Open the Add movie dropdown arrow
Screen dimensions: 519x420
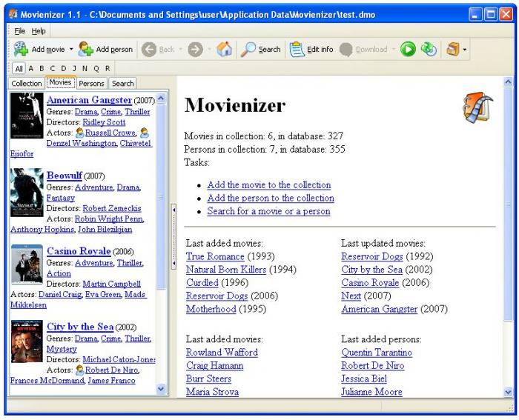[x=71, y=50]
